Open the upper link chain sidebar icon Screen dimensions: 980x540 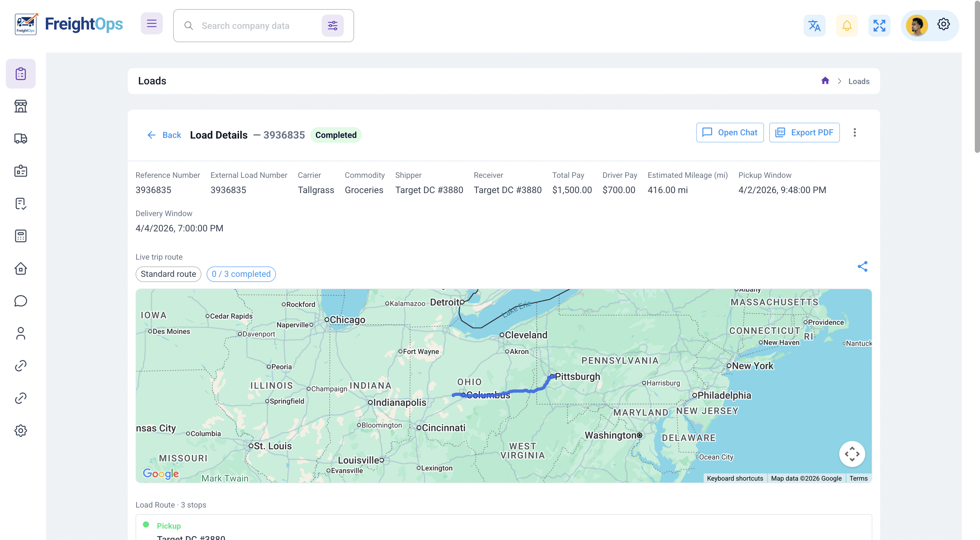click(x=20, y=366)
